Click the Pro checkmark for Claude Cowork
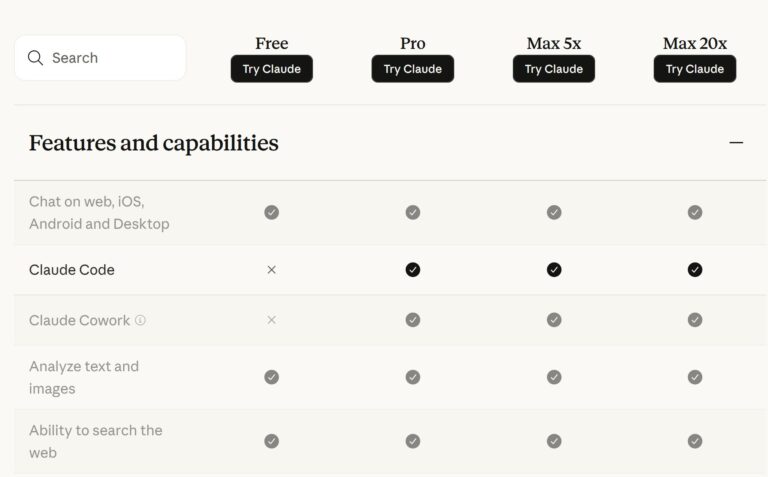 coord(413,320)
